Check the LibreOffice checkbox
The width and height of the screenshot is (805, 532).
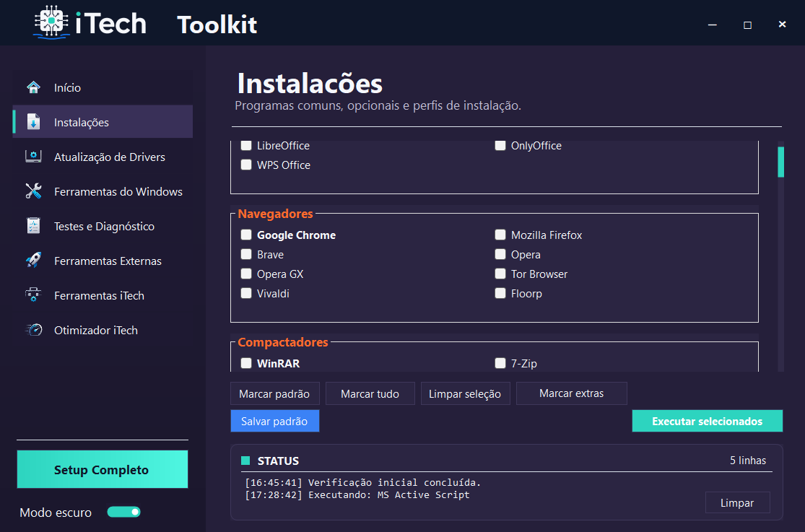pyautogui.click(x=246, y=145)
